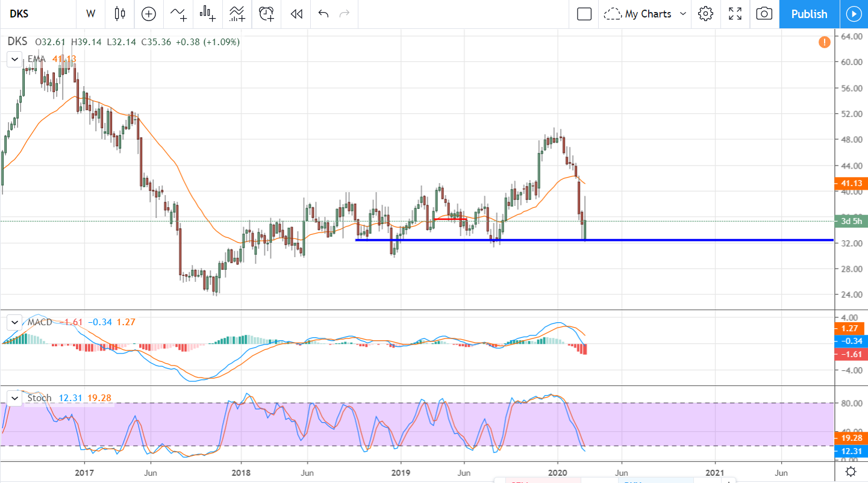
Task: Click the orange 1.27 label on MACD scale
Action: 851,329
